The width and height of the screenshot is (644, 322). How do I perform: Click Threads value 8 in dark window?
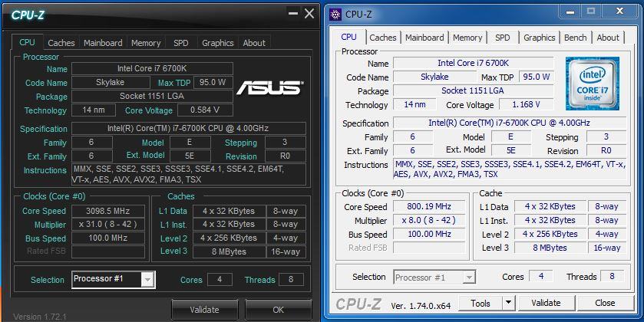(291, 280)
